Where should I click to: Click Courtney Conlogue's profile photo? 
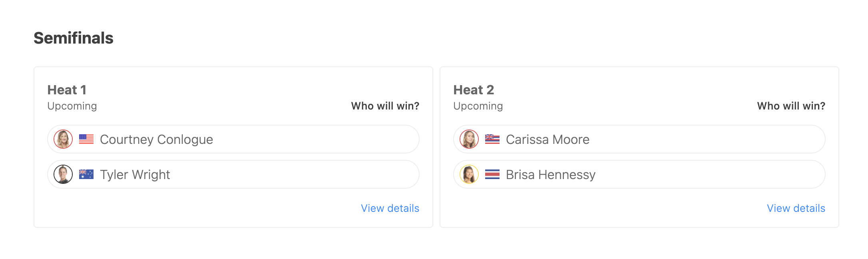[63, 139]
